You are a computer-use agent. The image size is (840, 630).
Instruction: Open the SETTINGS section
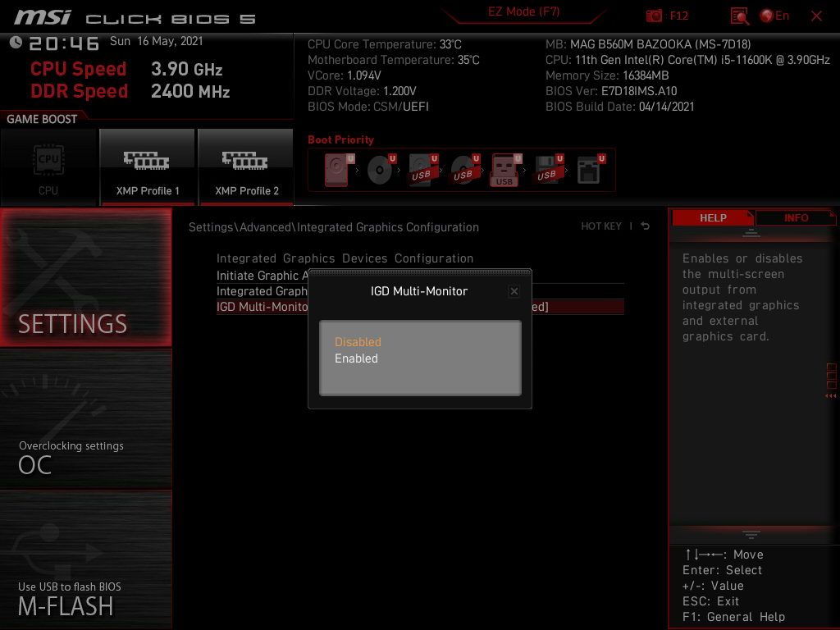tap(85, 277)
